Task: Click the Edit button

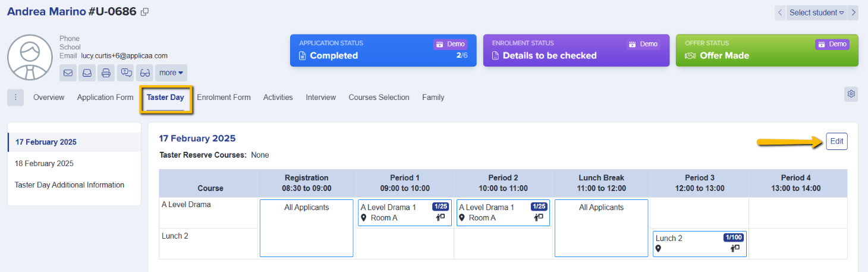Action: [x=836, y=142]
